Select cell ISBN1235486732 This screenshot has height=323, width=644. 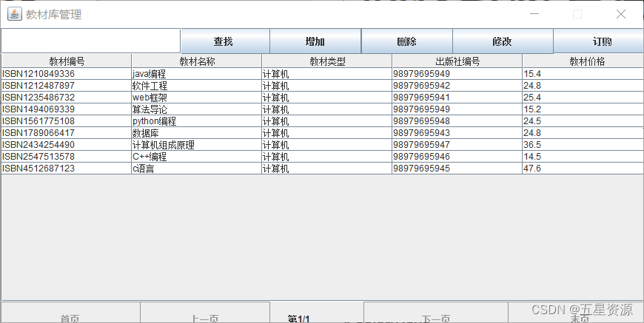point(67,98)
